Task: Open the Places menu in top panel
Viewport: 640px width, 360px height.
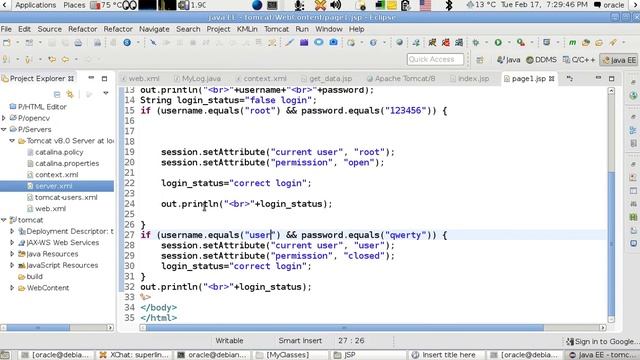Action: (x=74, y=5)
